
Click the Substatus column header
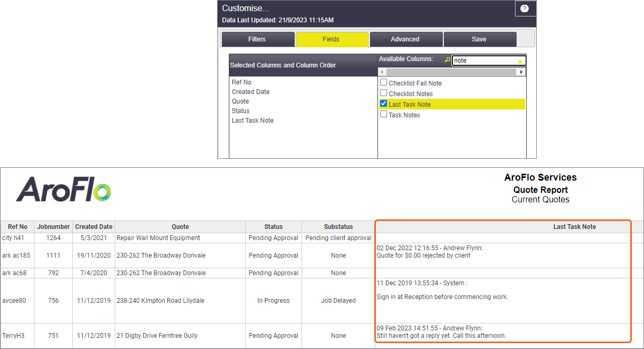click(x=338, y=227)
